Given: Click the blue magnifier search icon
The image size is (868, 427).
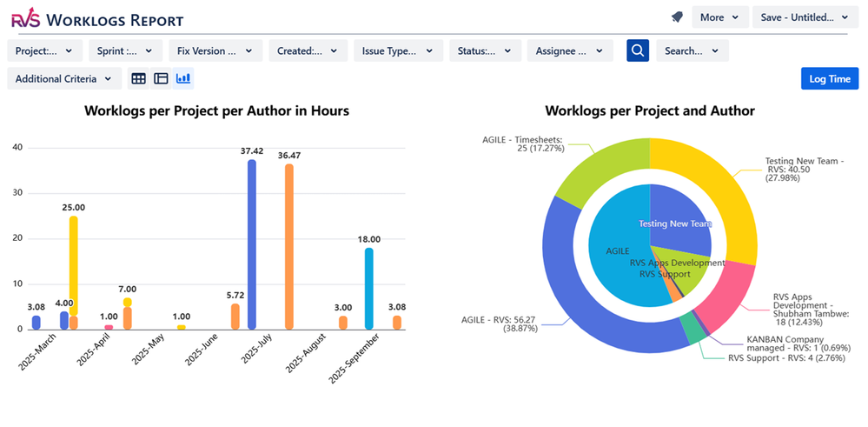Looking at the screenshot, I should (x=638, y=51).
